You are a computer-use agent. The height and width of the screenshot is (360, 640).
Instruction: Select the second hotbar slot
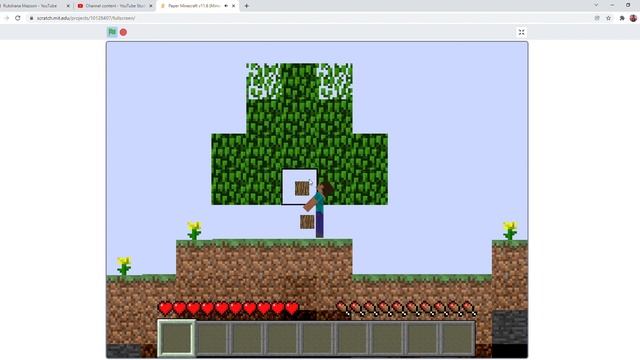[x=212, y=339]
